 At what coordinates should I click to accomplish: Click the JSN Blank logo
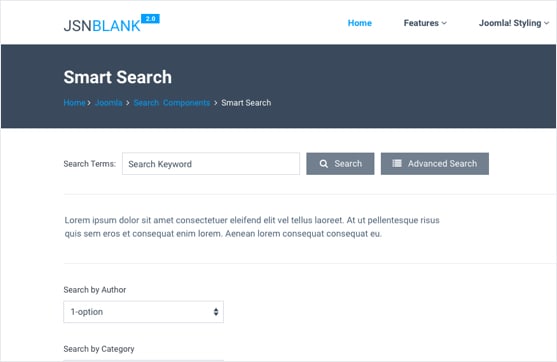(x=112, y=23)
